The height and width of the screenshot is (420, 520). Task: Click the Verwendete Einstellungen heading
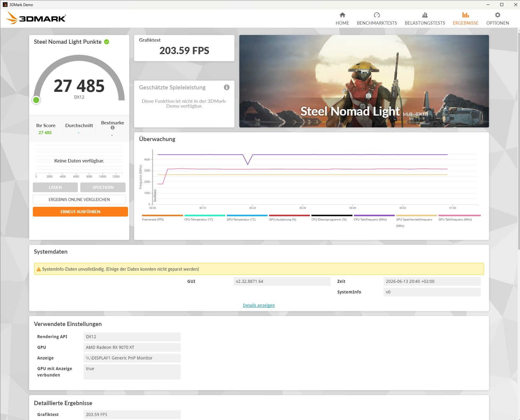coord(68,324)
